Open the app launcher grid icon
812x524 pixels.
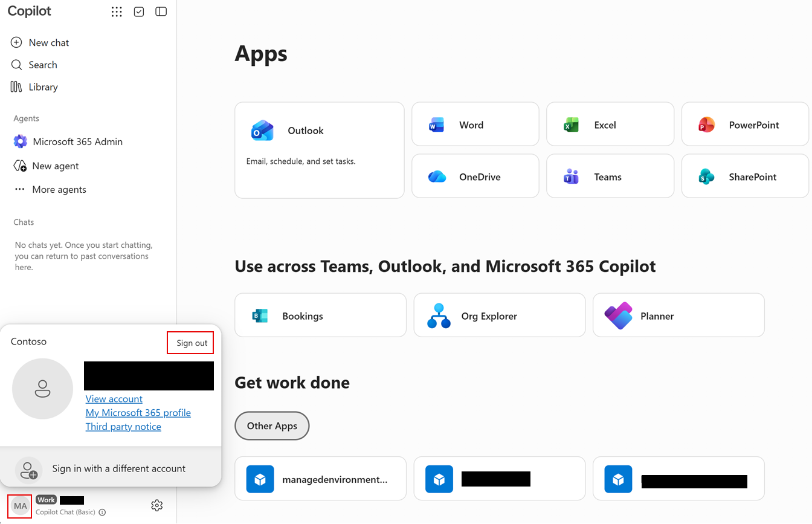pos(117,12)
